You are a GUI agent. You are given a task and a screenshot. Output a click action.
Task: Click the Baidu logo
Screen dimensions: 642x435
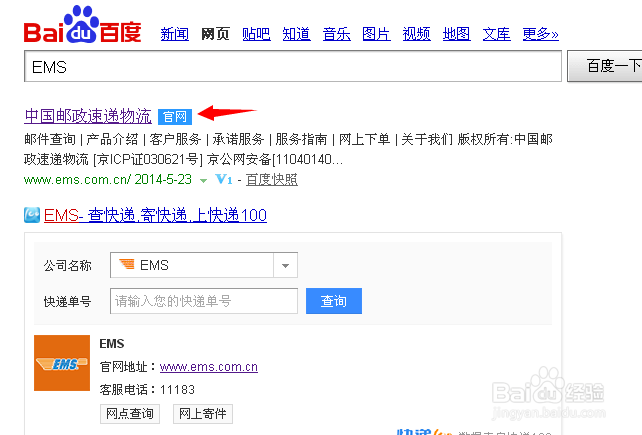pos(82,25)
